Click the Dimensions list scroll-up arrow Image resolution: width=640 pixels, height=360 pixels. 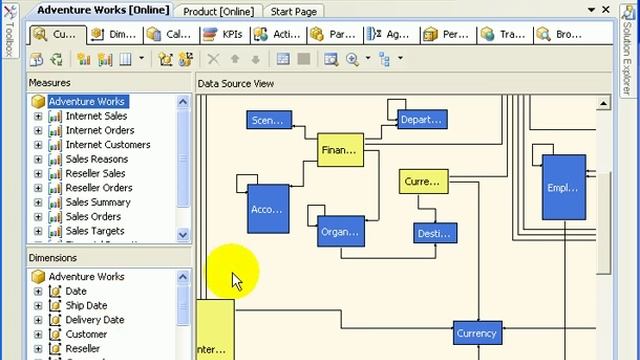tap(183, 277)
